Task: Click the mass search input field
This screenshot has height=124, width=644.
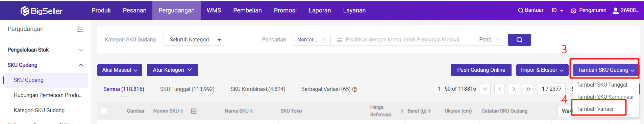Action: click(x=402, y=40)
